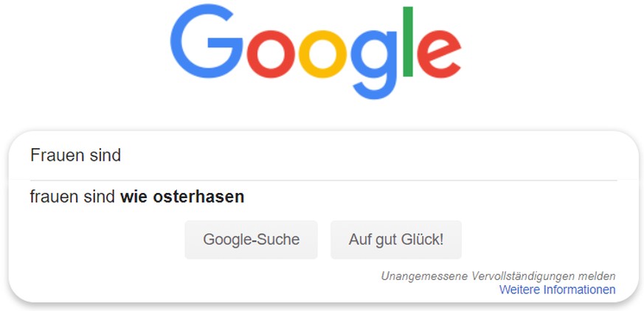
Task: Open the Google logo homepage link
Action: [316, 53]
